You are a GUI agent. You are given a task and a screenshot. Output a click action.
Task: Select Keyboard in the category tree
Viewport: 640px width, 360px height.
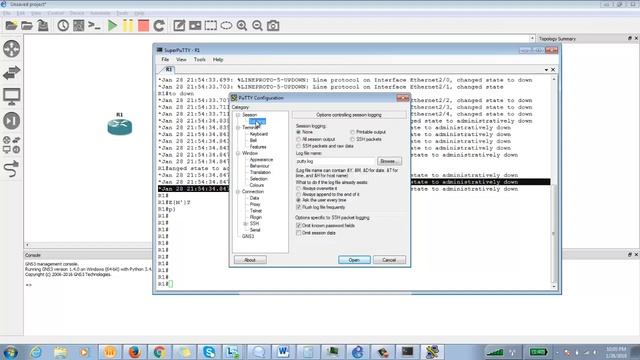(259, 134)
